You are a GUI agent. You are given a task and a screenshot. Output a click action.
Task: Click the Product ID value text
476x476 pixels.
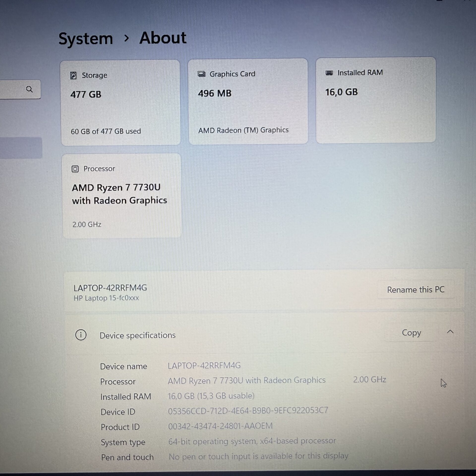point(220,426)
